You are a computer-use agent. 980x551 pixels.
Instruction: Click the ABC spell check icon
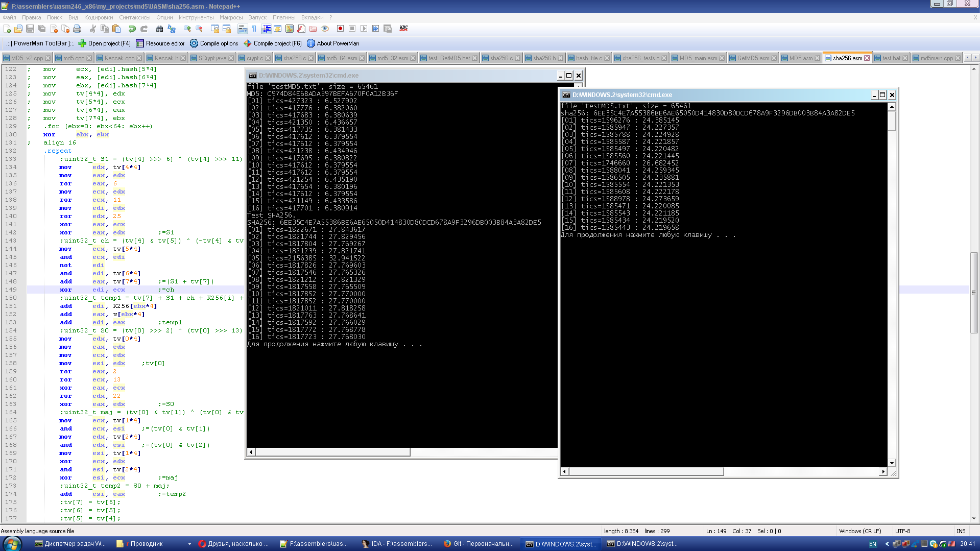[x=403, y=29]
